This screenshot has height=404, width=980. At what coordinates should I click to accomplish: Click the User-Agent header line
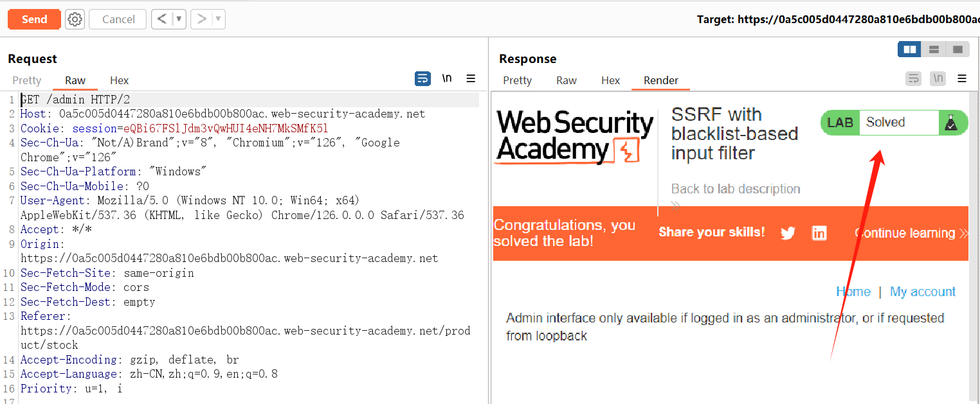pyautogui.click(x=242, y=207)
